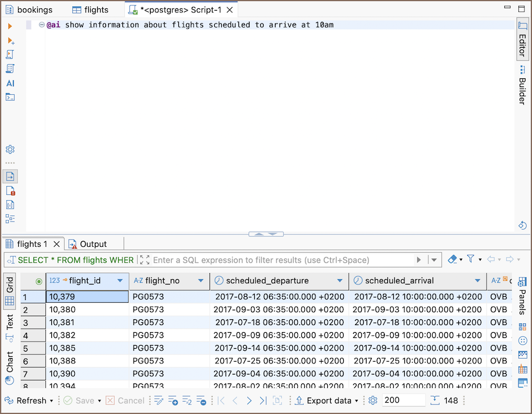The image size is (532, 414).
Task: Execute SQL in a new tab
Action: coord(10,41)
